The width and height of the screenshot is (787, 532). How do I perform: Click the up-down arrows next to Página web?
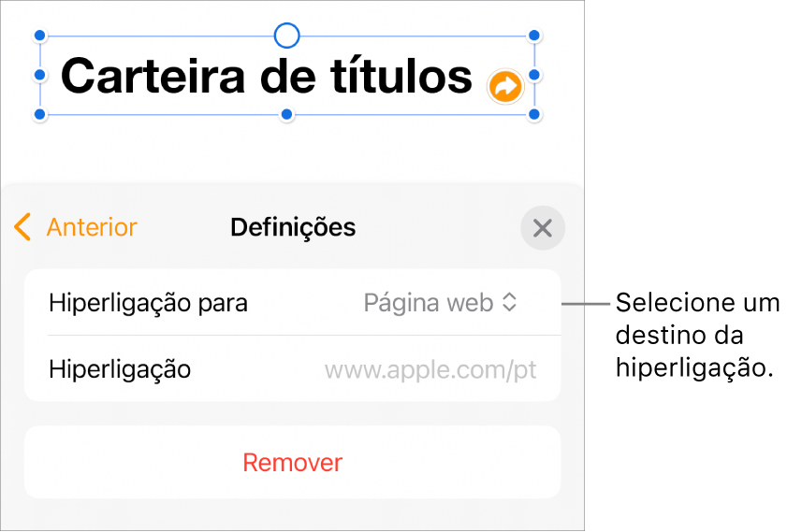510,303
